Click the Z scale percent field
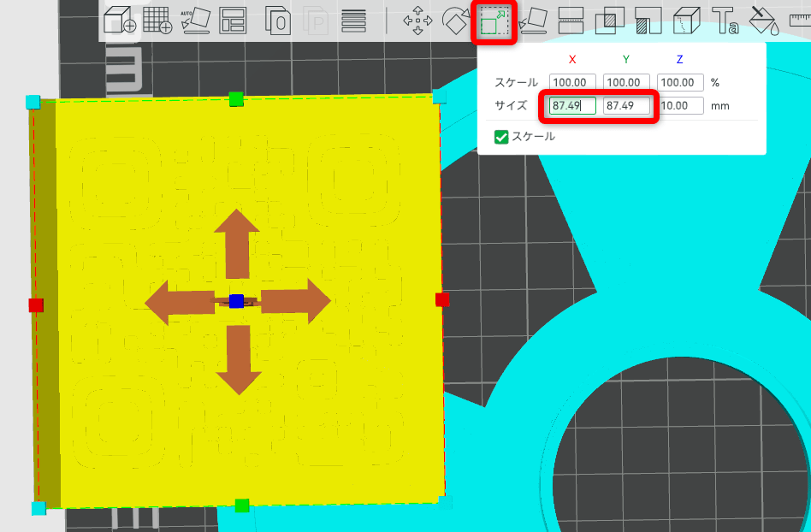 point(680,82)
